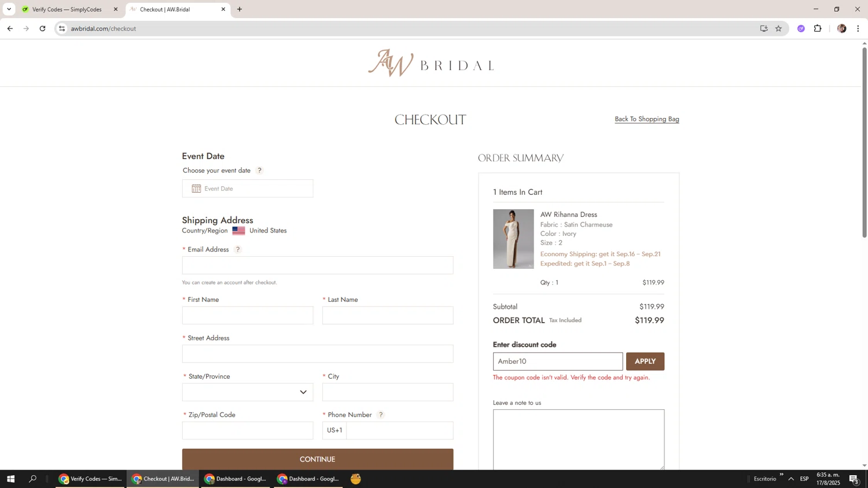Open the browser extensions puzzle icon
Image resolution: width=868 pixels, height=488 pixels.
coord(818,28)
